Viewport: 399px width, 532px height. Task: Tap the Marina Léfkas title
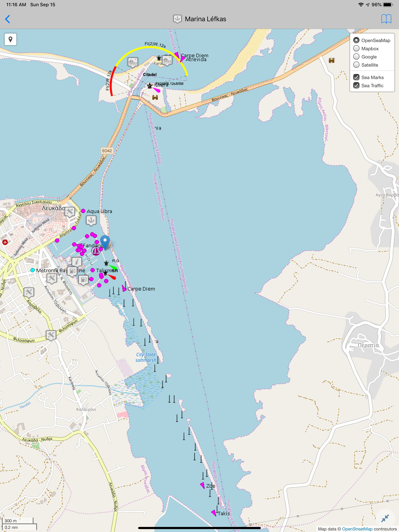click(205, 19)
